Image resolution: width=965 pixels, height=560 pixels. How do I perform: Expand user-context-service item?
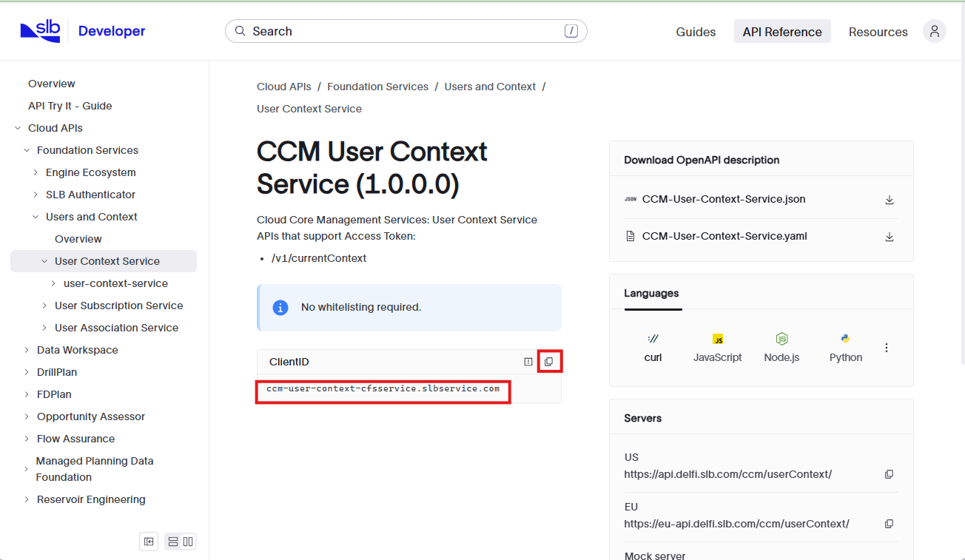pyautogui.click(x=53, y=283)
